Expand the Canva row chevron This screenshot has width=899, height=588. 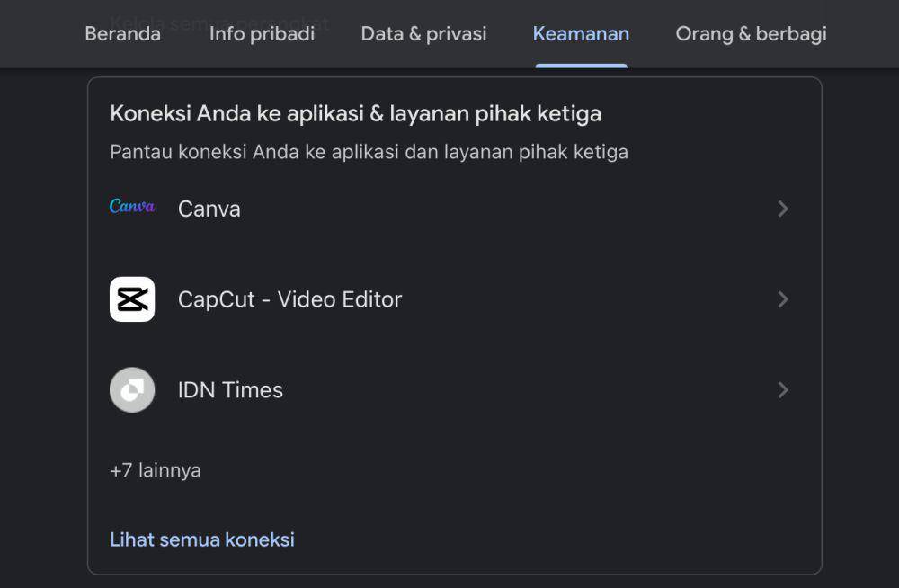click(783, 209)
